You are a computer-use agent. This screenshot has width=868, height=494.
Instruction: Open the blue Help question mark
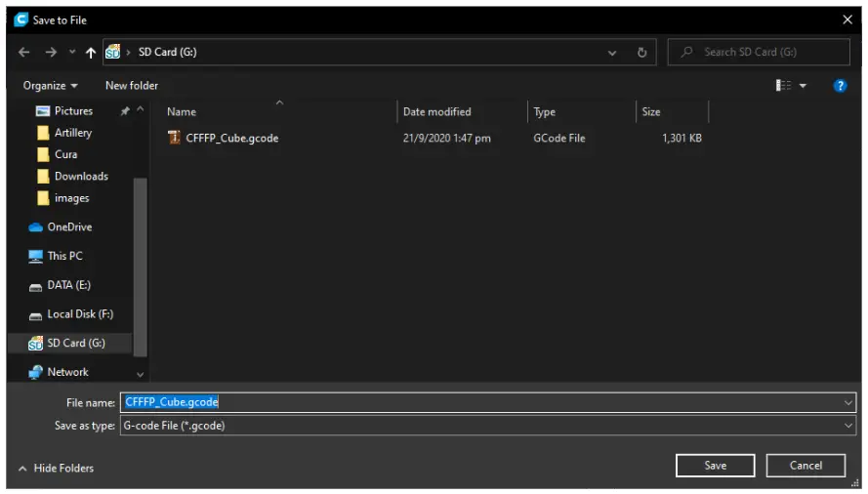click(x=839, y=86)
